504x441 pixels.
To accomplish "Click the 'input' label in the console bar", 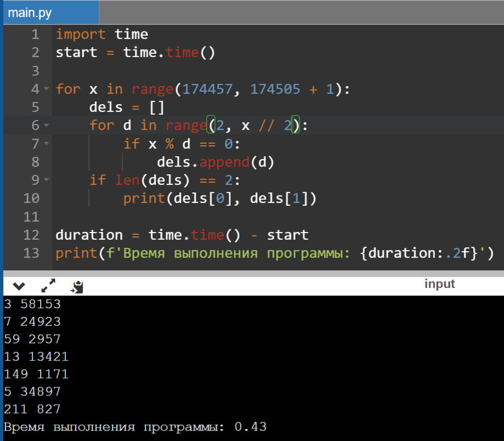I will tap(439, 284).
